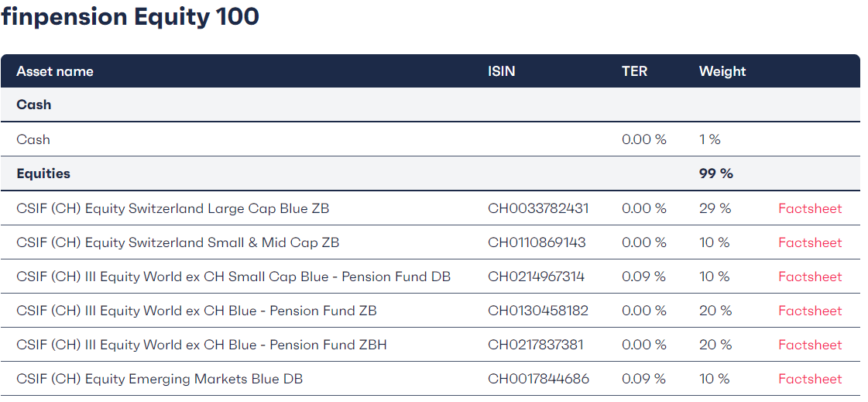Open Factsheet for Switzerland Large Cap Blue ZB

pos(810,209)
